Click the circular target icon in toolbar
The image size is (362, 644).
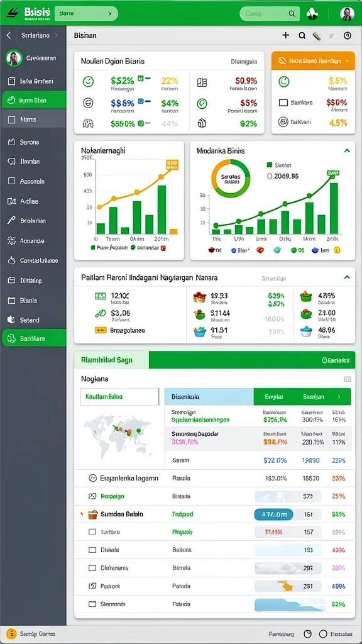[x=347, y=36]
